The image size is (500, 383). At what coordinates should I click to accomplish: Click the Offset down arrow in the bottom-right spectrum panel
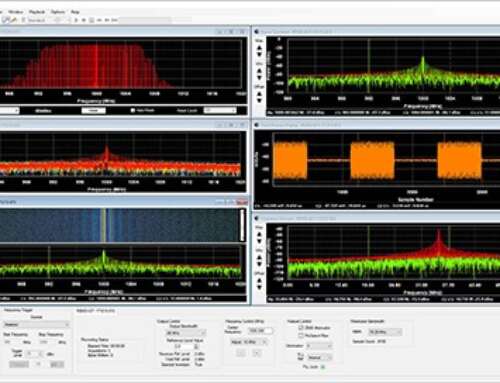click(259, 287)
